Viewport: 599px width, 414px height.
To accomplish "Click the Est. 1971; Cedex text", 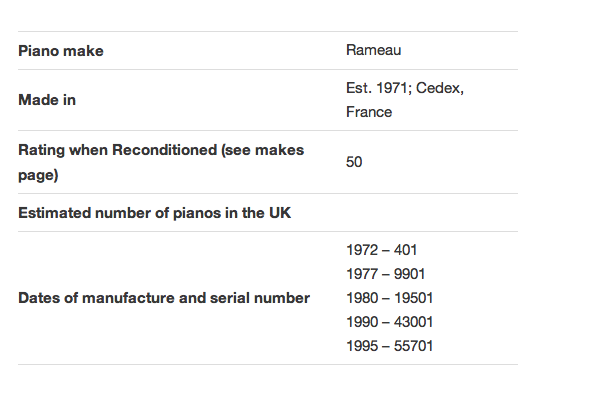I will [x=405, y=88].
